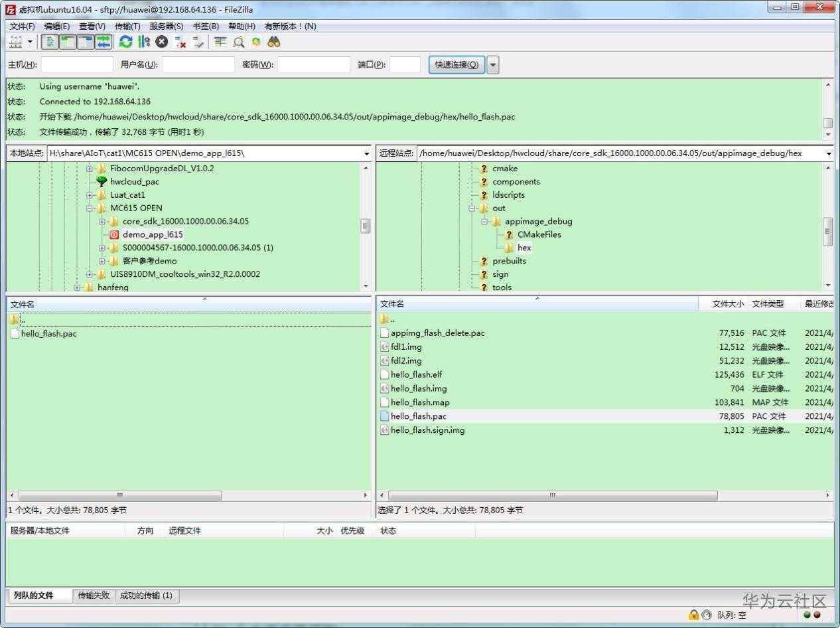This screenshot has width=840, height=628.
Task: Select appimg_flash_delete.pac file icon
Action: (x=385, y=333)
